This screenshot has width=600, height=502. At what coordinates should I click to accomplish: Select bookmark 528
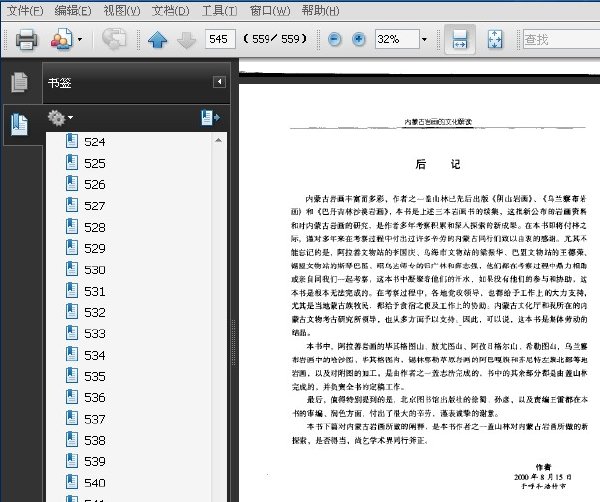click(x=95, y=227)
